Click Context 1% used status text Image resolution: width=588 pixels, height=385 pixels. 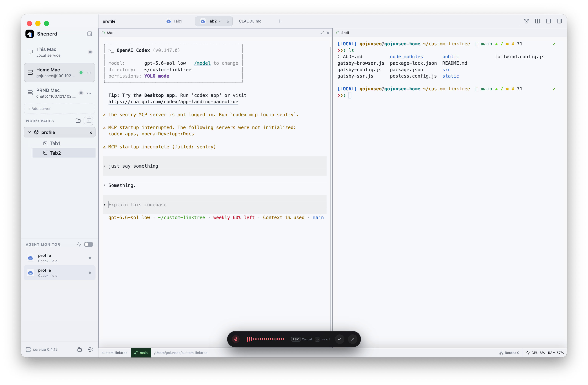point(284,218)
